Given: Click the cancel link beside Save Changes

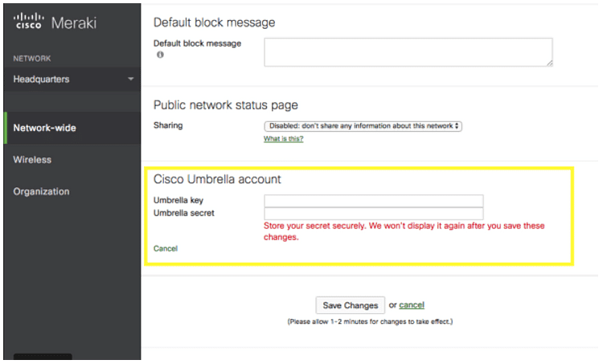Looking at the screenshot, I should click(x=412, y=305).
